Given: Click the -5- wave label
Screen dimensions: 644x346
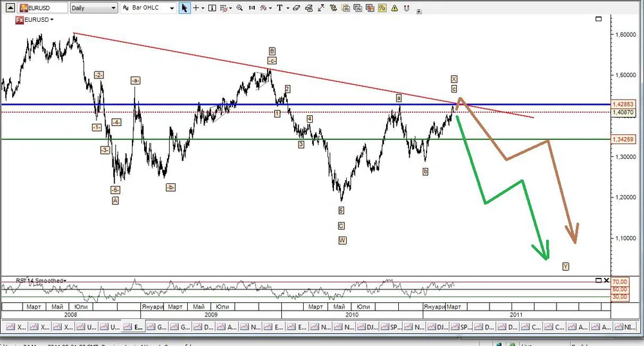Looking at the screenshot, I should point(115,190).
